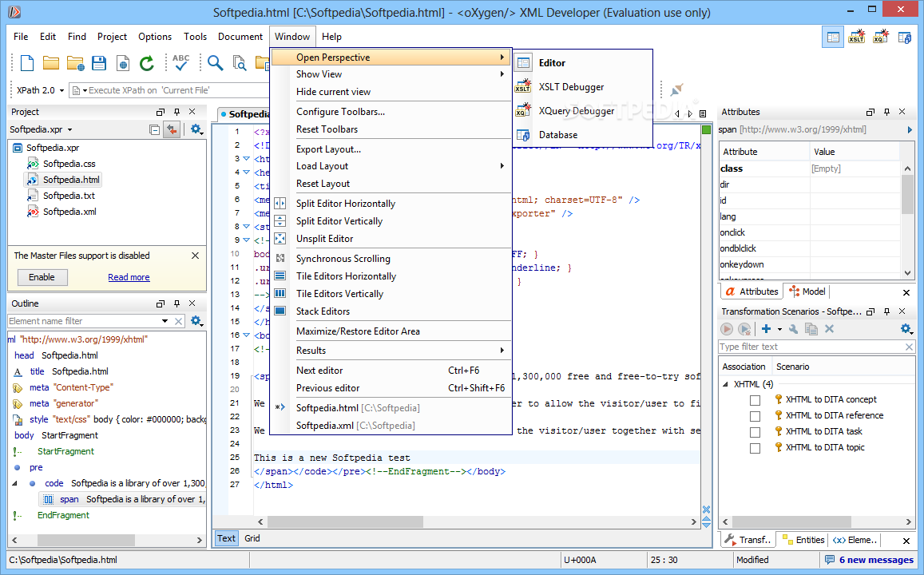Switch to Editor perspective via top-right icon
Image resolution: width=924 pixels, height=575 pixels.
coord(833,37)
